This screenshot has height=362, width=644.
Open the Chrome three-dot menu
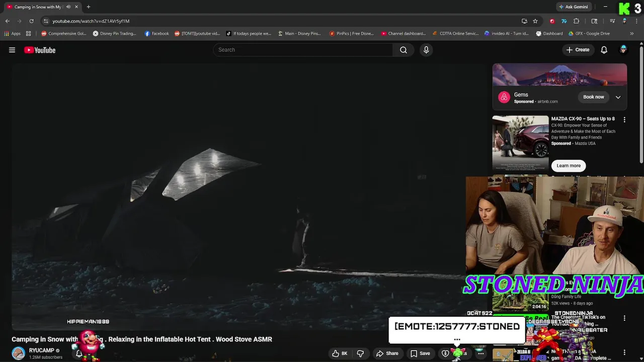pyautogui.click(x=636, y=21)
